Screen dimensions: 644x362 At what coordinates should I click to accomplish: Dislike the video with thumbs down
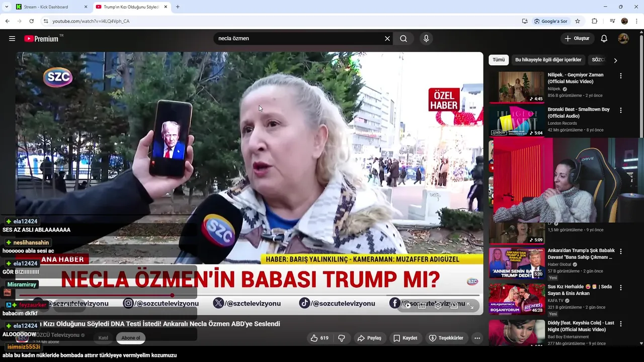coord(341,338)
